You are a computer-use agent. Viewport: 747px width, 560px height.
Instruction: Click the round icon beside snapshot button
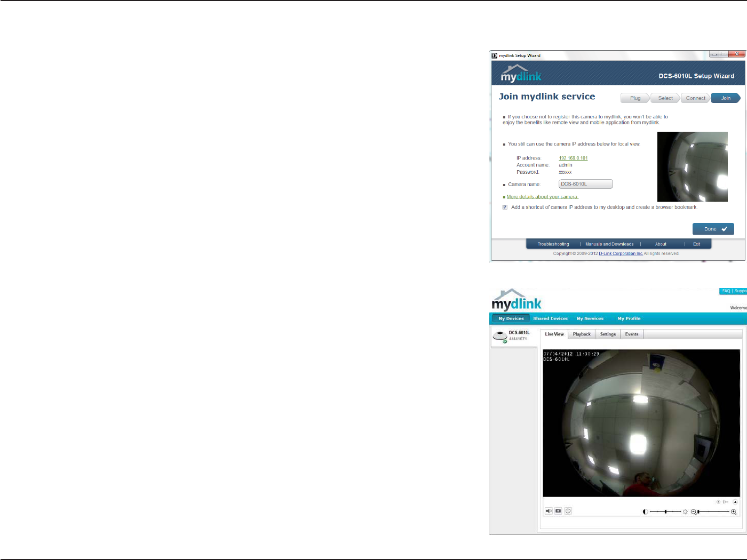click(x=568, y=511)
